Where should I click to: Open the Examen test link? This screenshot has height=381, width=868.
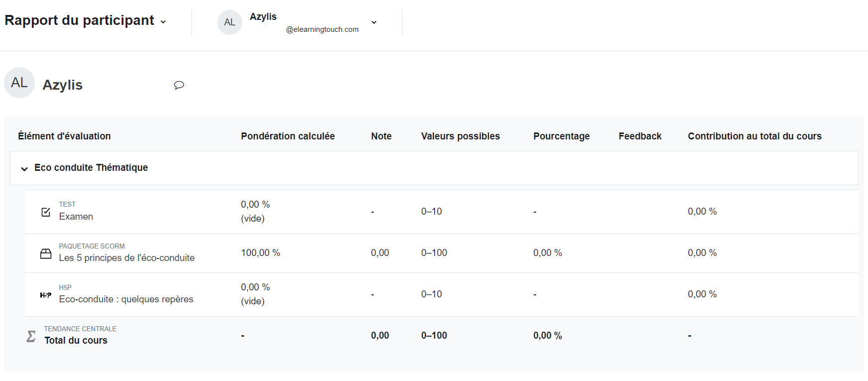(x=76, y=217)
